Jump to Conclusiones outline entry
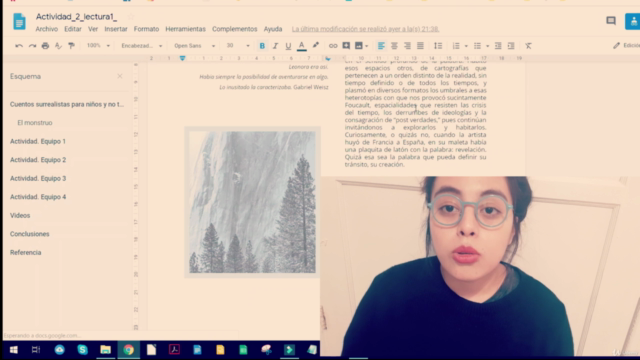Screen dimensions: 640x360 (x=29, y=234)
